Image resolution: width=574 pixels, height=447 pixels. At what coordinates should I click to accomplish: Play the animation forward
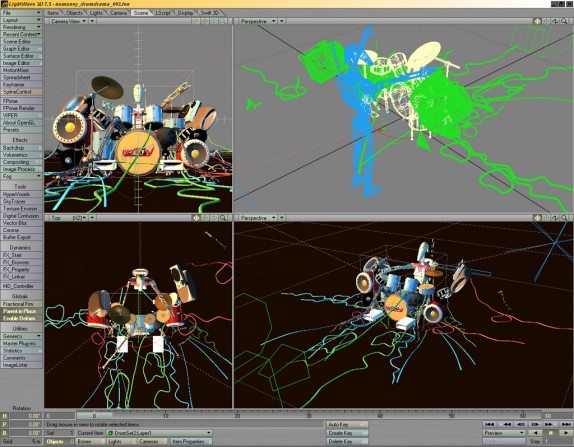tap(566, 433)
